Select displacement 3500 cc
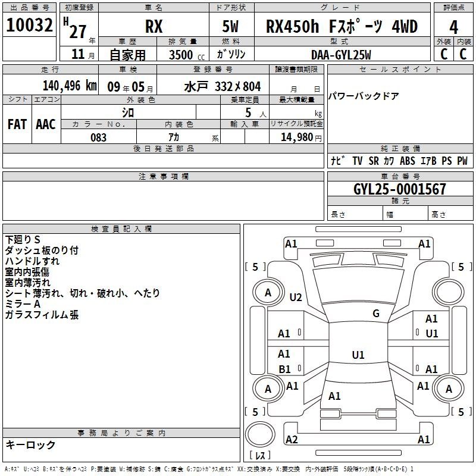Viewport: 476px width, 476px height. tap(187, 55)
